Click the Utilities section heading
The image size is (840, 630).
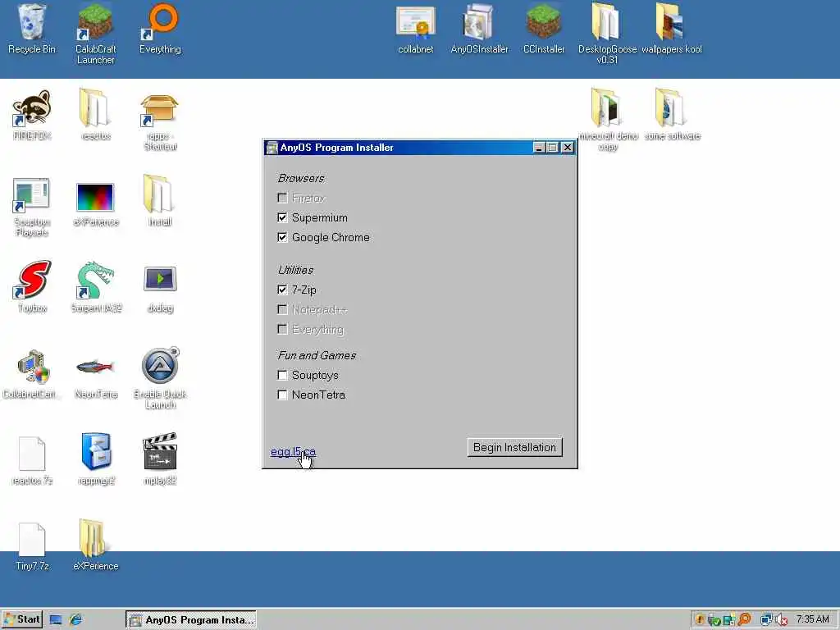click(x=295, y=270)
